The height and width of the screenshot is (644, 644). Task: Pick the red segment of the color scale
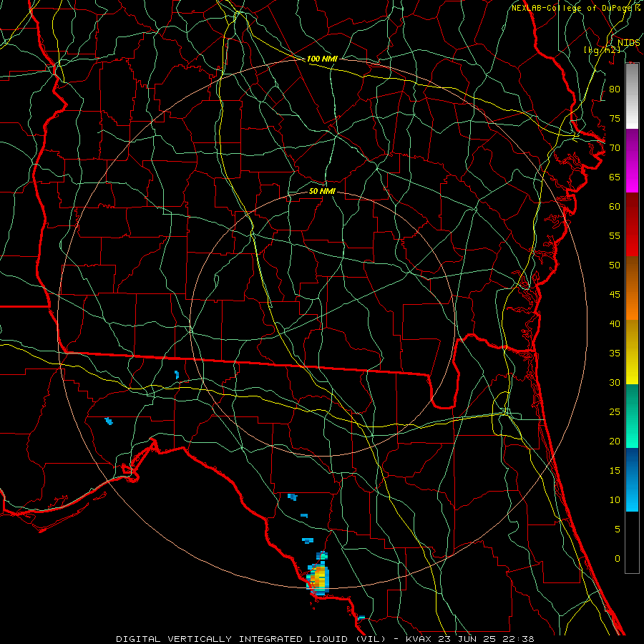click(x=632, y=224)
